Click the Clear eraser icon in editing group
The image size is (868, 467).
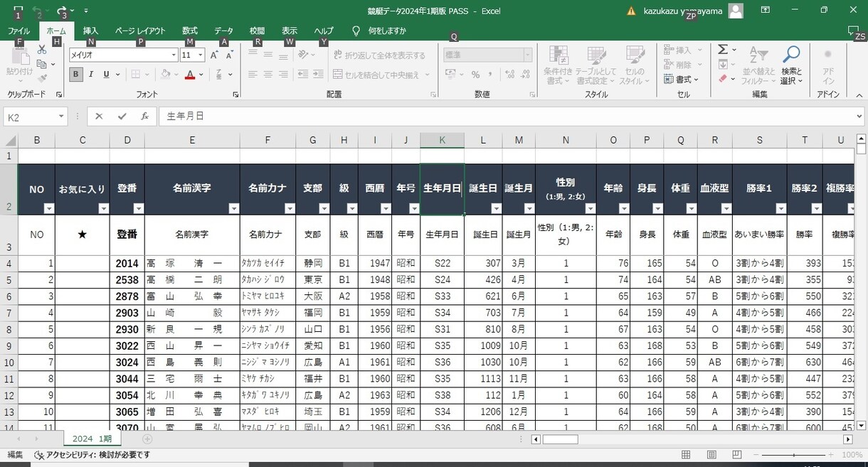tap(722, 79)
